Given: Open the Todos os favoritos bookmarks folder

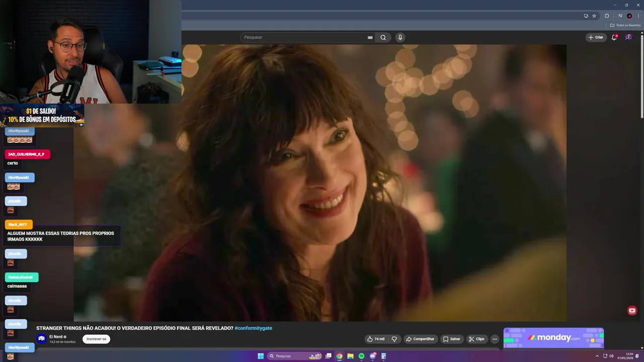Looking at the screenshot, I should [625, 25].
